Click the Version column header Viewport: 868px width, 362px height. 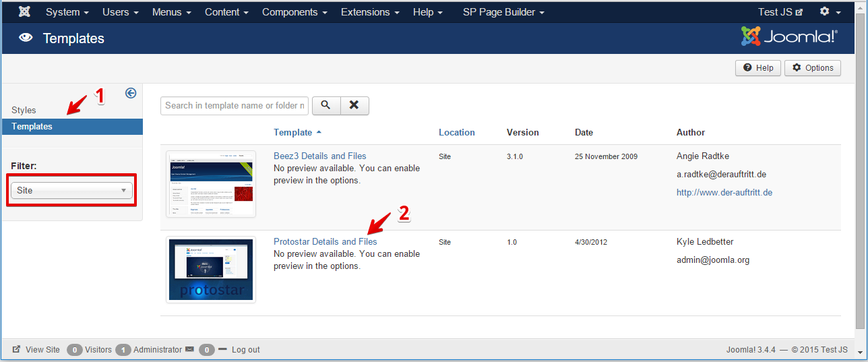[523, 133]
